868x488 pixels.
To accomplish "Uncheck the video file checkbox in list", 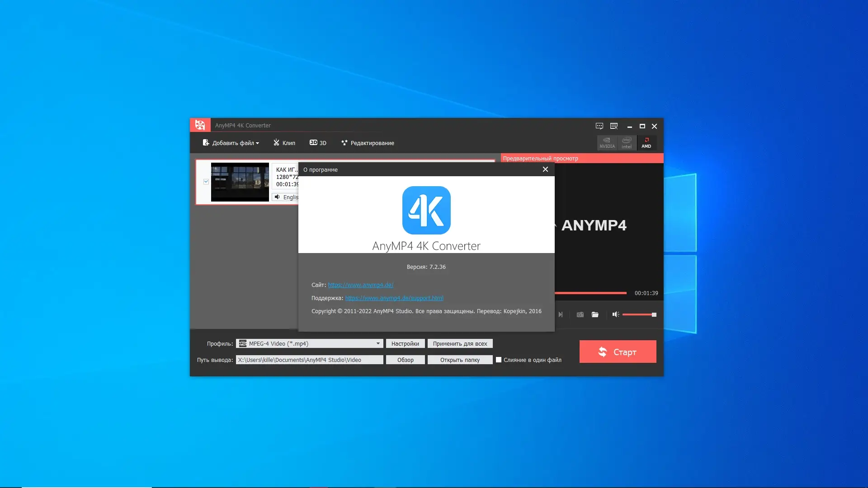I will point(206,182).
